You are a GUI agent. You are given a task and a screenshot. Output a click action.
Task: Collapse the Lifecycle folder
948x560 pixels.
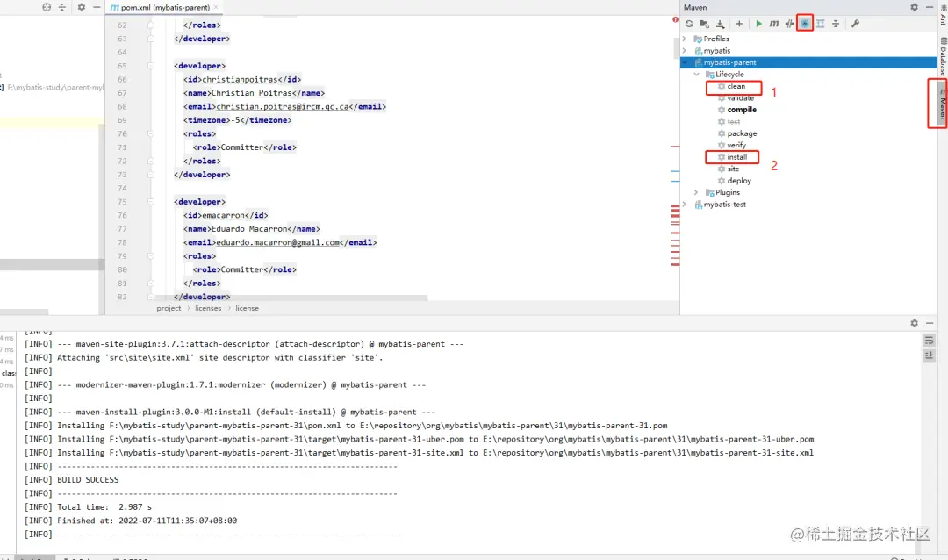(696, 75)
